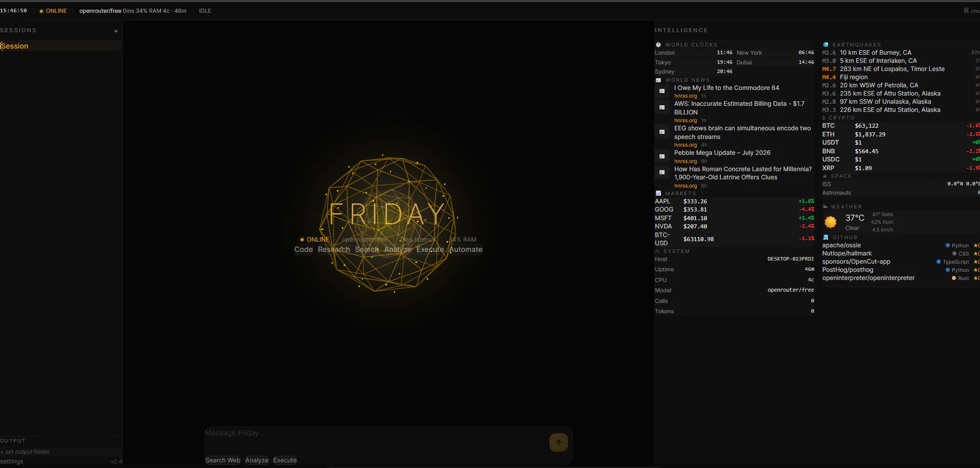Click the ONLINE status dot in top bar
Image resolution: width=980 pixels, height=468 pixels.
click(41, 11)
